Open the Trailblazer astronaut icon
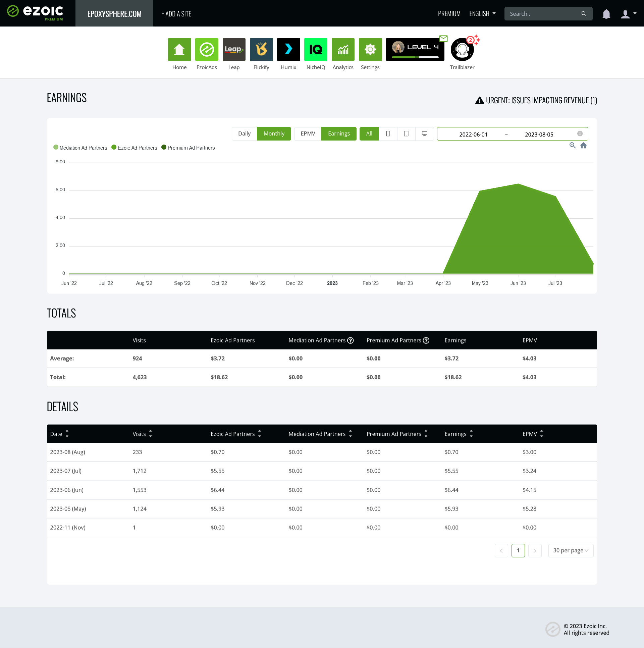Screen dimensions: 644x648 [x=462, y=49]
